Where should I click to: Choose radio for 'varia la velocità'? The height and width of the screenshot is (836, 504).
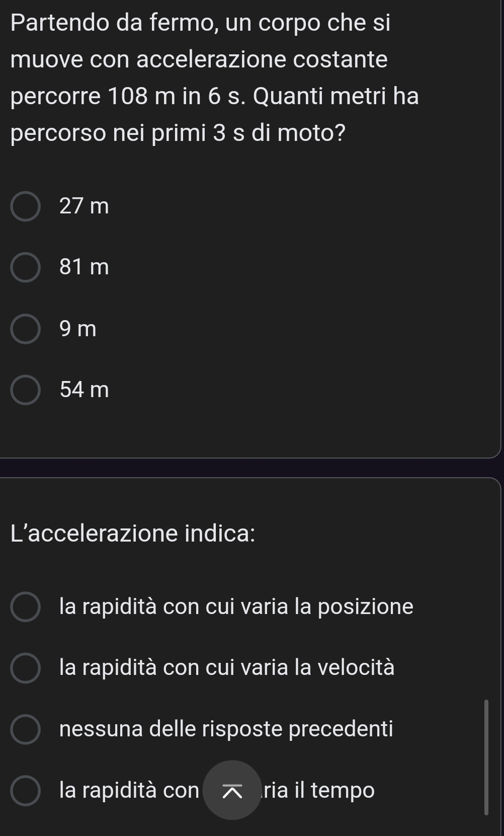pyautogui.click(x=25, y=668)
